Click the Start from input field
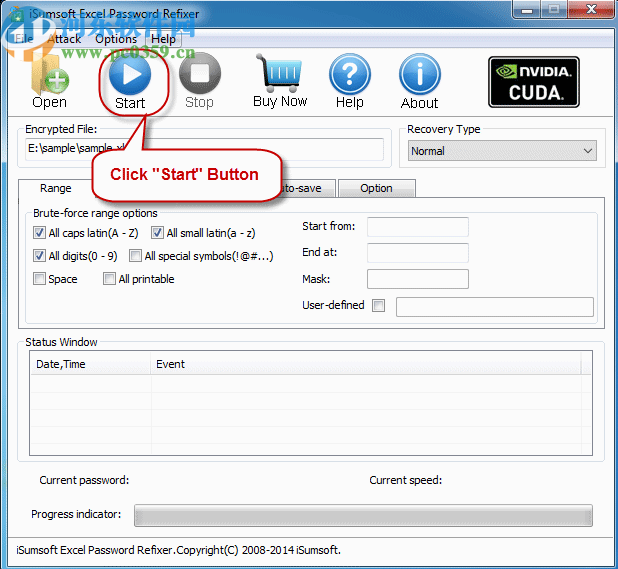This screenshot has width=618, height=569. 418,227
